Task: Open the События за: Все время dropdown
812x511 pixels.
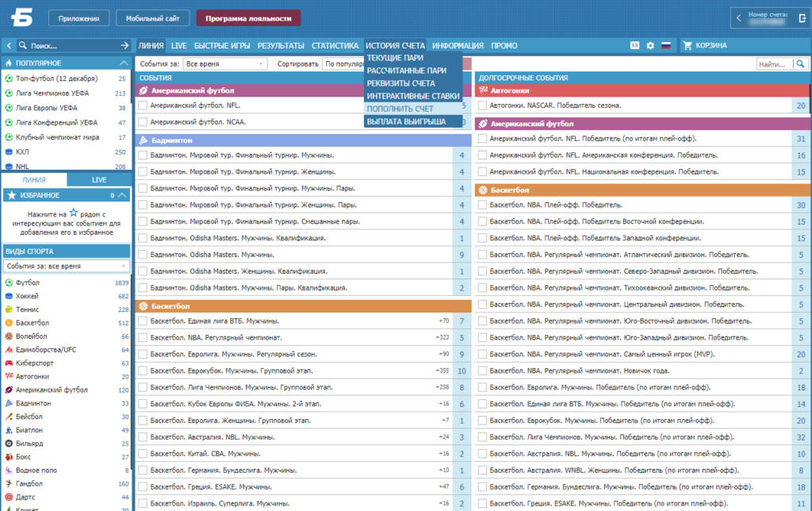Action: pos(224,63)
